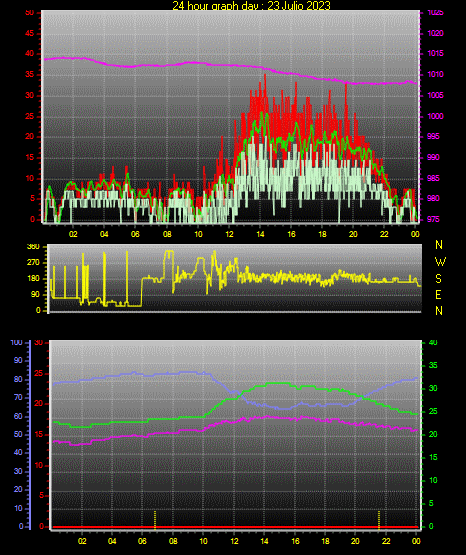The height and width of the screenshot is (555, 466).
Task: Click the magenta pressure line at far left
Action: point(46,59)
